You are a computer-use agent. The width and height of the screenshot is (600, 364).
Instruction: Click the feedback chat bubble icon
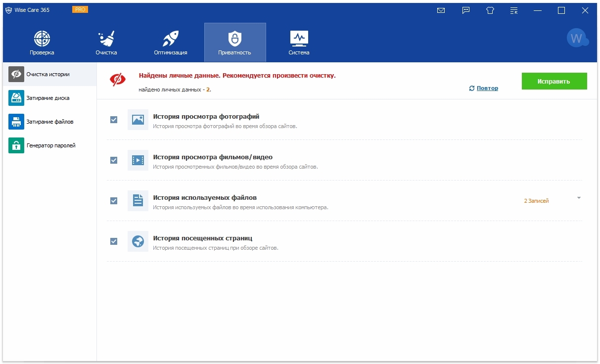pyautogui.click(x=466, y=10)
